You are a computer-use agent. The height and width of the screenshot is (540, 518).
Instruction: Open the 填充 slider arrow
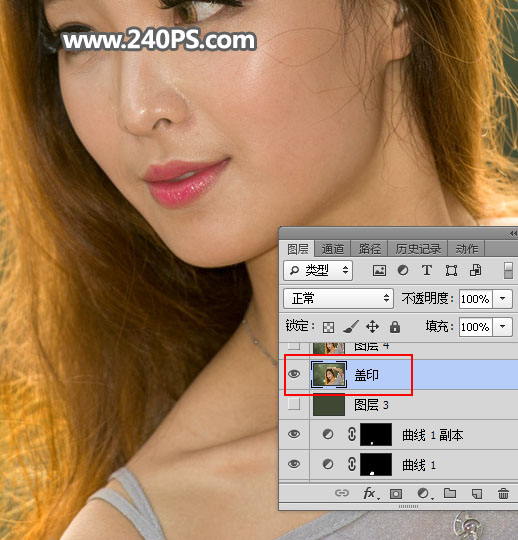(x=503, y=326)
